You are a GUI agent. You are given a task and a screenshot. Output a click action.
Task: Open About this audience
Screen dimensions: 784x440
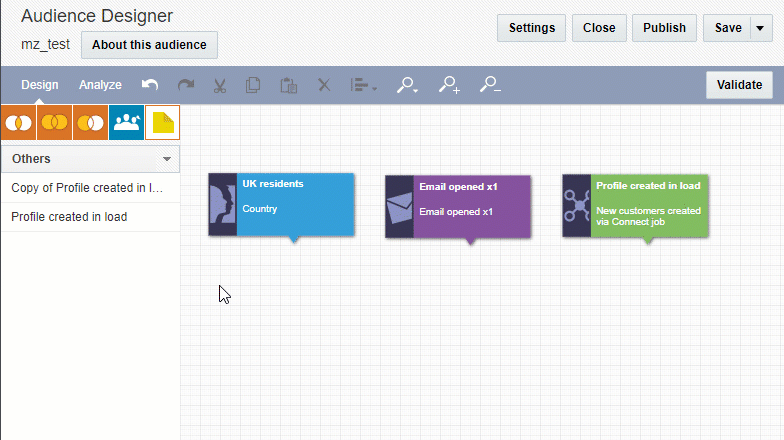[x=149, y=45]
